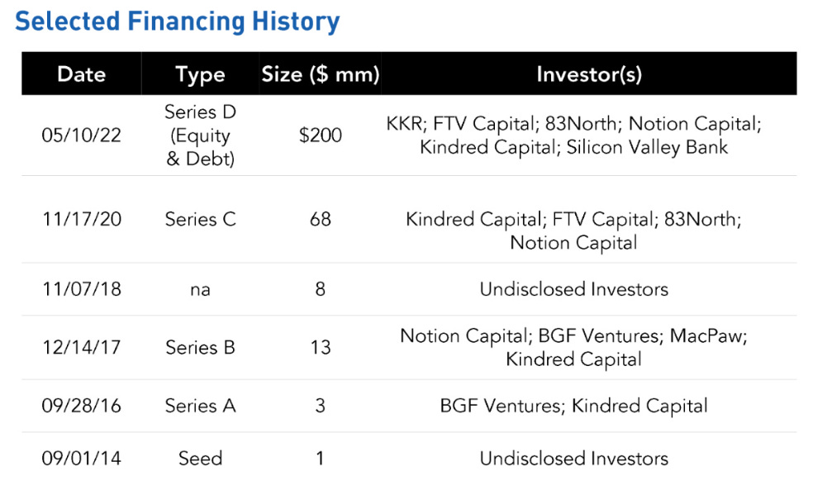Select the $200 size value

coord(321,136)
